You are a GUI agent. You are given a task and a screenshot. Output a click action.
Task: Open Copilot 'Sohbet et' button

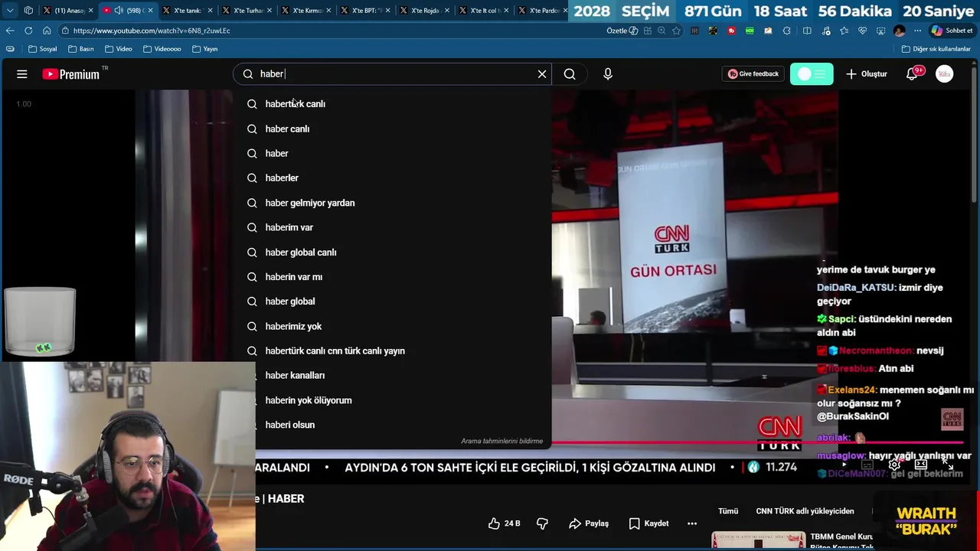tap(952, 31)
